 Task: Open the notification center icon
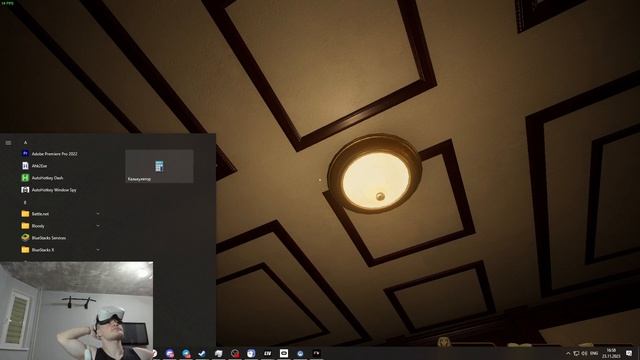(629, 353)
